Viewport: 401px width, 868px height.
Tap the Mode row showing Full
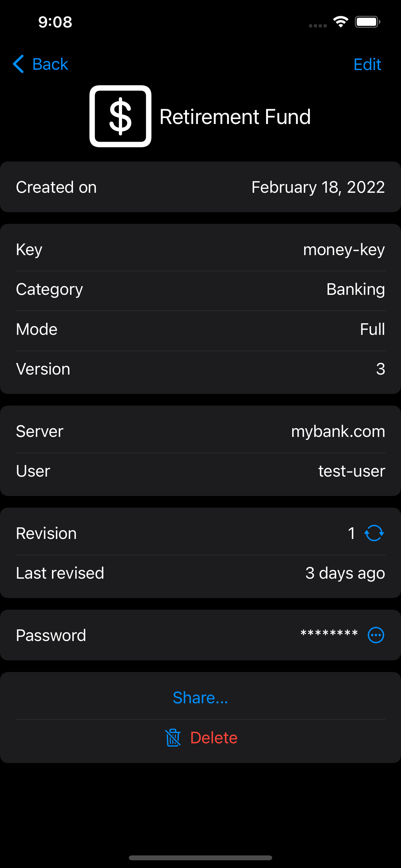click(200, 329)
